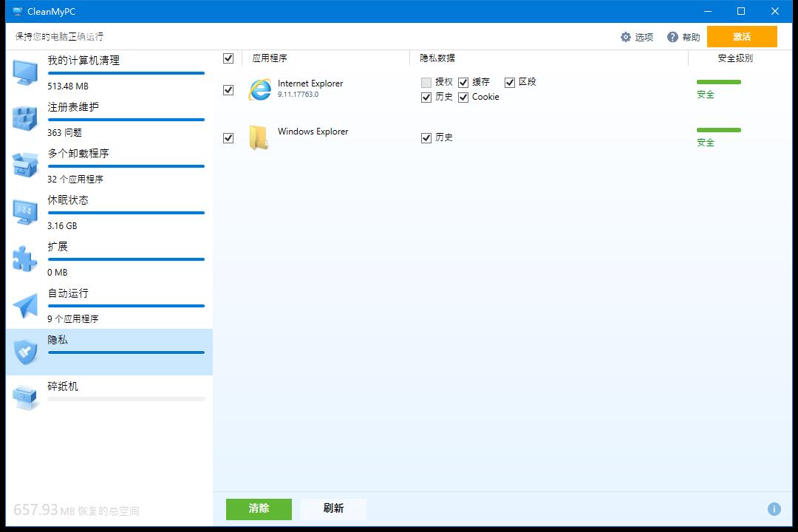Click the blue info icon
This screenshot has height=532, width=798.
[x=774, y=508]
